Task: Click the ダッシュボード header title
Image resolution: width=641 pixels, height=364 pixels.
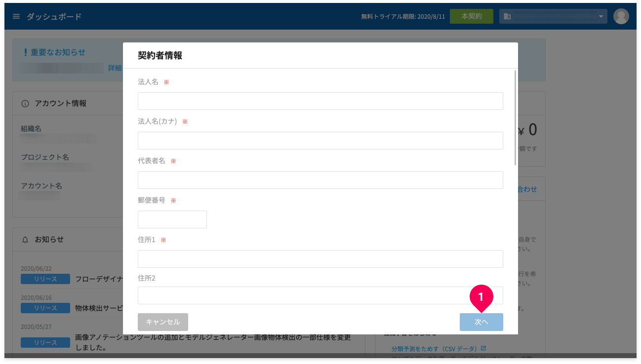Action: (54, 17)
